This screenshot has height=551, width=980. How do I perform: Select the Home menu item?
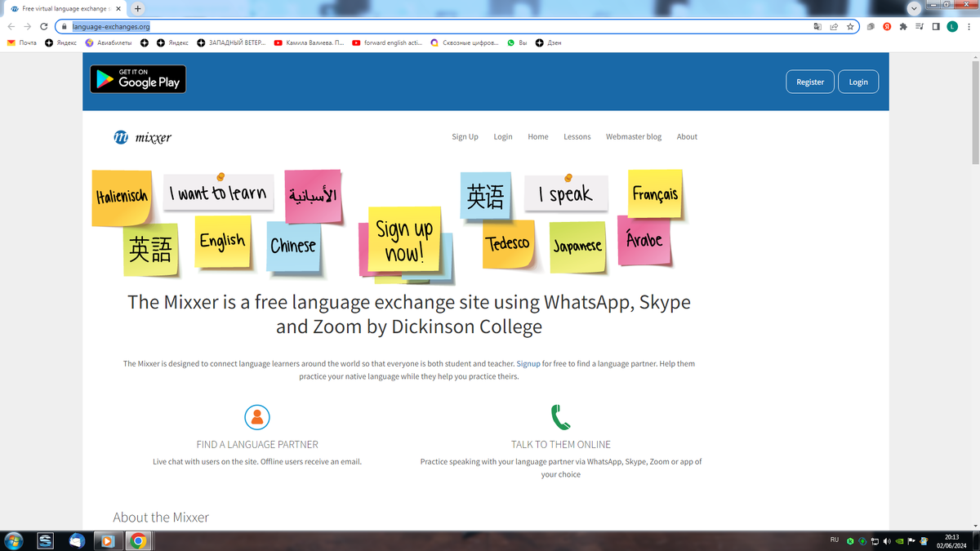[538, 137]
